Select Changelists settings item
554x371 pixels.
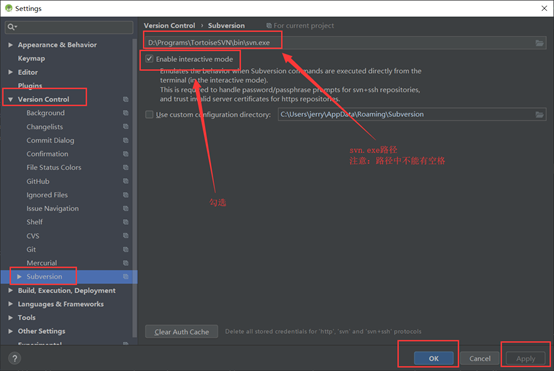pos(45,126)
